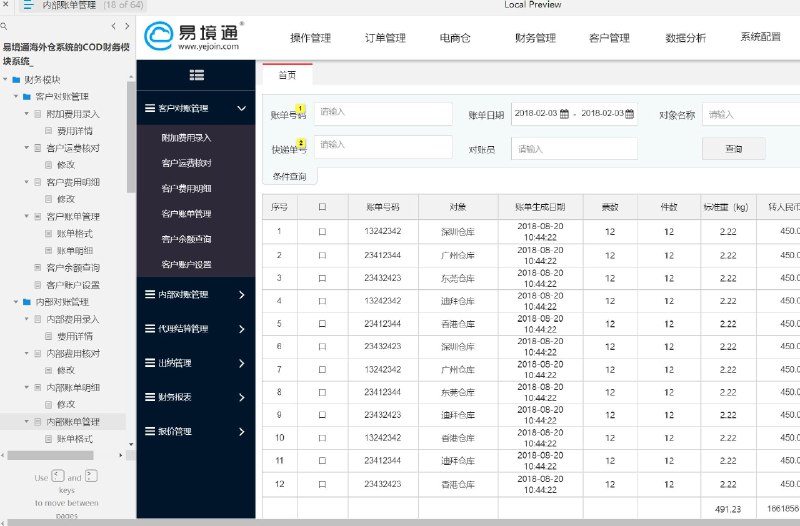
Task: Tick the checkbox in row 12
Action: click(322, 484)
